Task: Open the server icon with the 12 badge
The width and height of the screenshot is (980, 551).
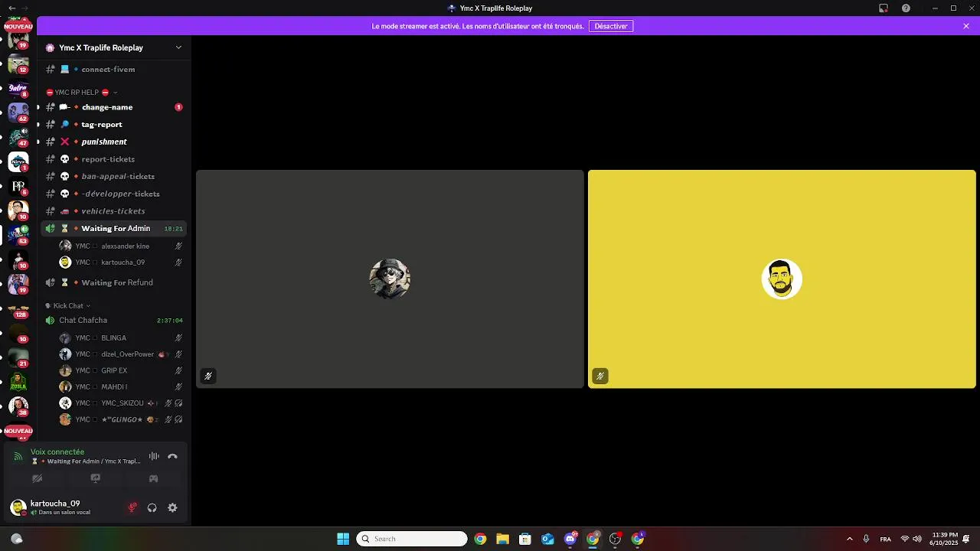Action: point(18,64)
